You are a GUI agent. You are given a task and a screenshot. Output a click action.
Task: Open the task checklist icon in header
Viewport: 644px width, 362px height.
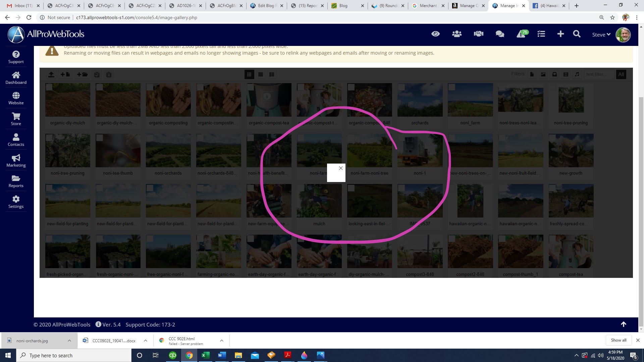pyautogui.click(x=541, y=34)
